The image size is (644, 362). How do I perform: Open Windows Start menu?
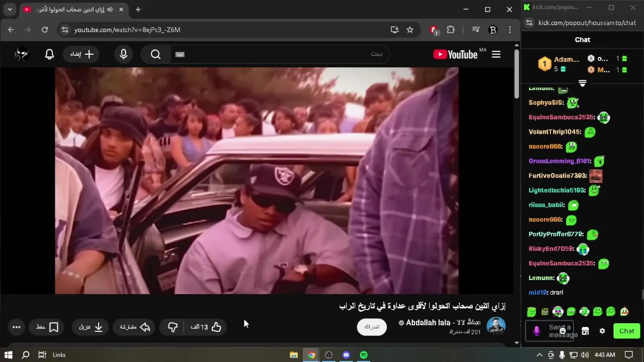coord(9,355)
